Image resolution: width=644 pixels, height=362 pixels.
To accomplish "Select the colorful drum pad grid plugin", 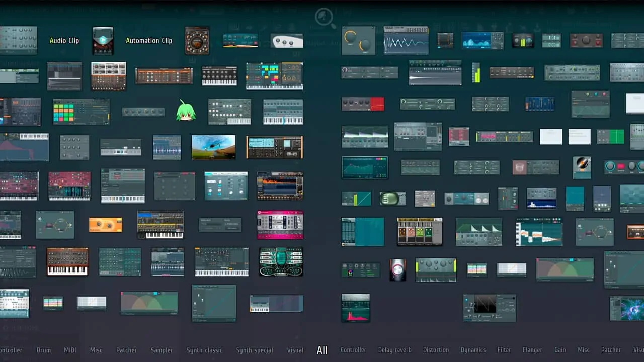I will (x=82, y=112).
